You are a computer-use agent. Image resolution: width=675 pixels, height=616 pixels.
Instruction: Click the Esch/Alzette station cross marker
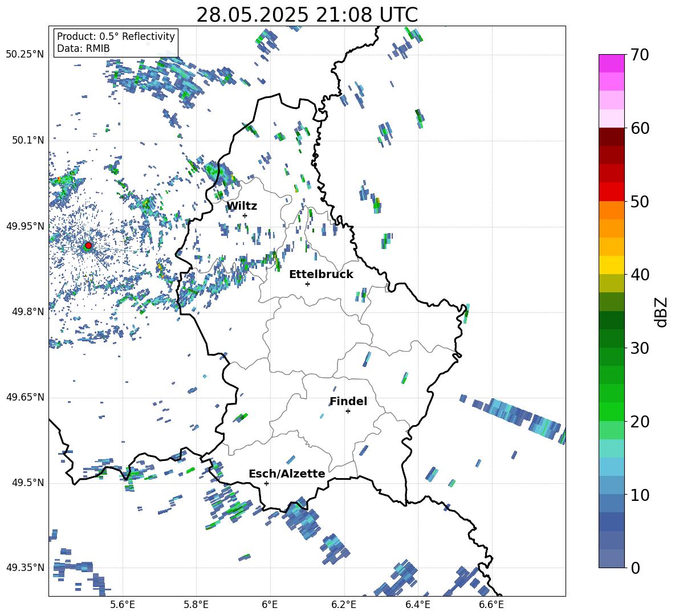(x=266, y=483)
